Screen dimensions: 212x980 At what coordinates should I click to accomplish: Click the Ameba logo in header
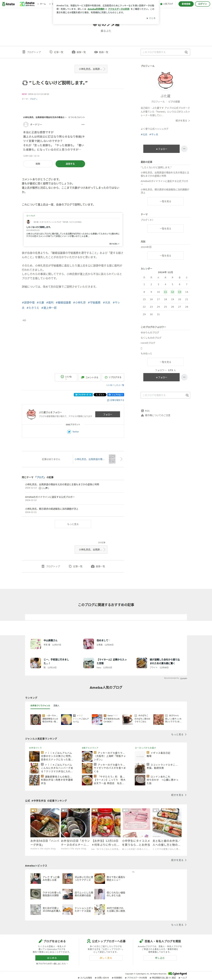8,4
